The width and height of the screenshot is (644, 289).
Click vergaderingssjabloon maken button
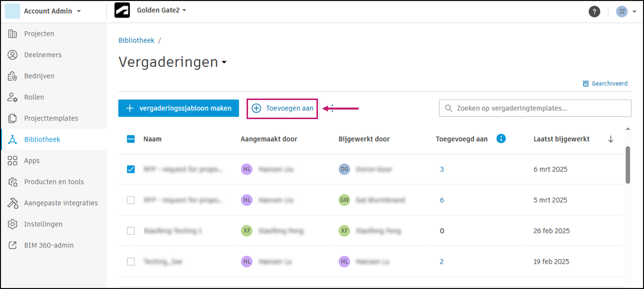click(179, 108)
